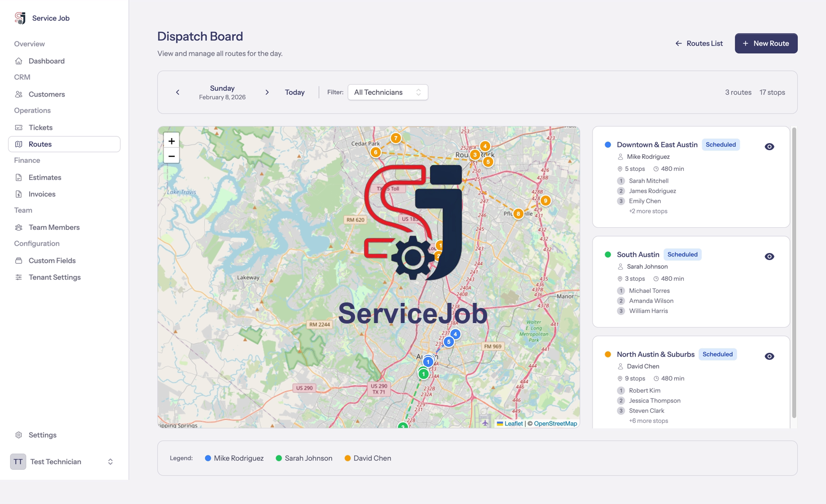Open the All Technicians filter dropdown
The image size is (826, 504).
[387, 92]
